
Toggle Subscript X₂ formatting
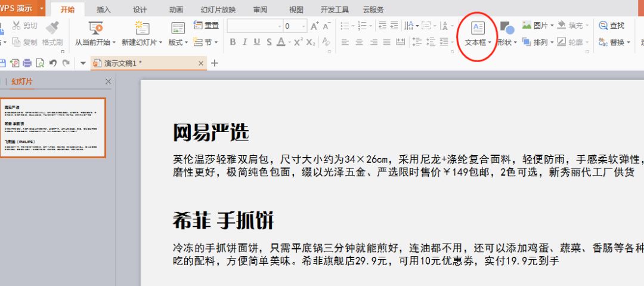311,42
